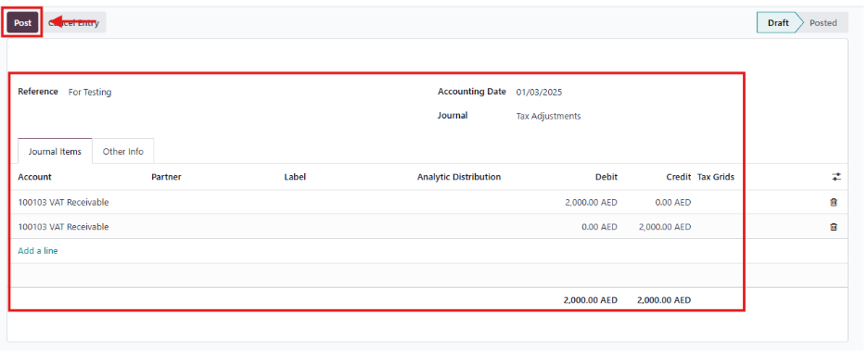Click the Credit column header
This screenshot has width=868, height=351.
click(679, 177)
